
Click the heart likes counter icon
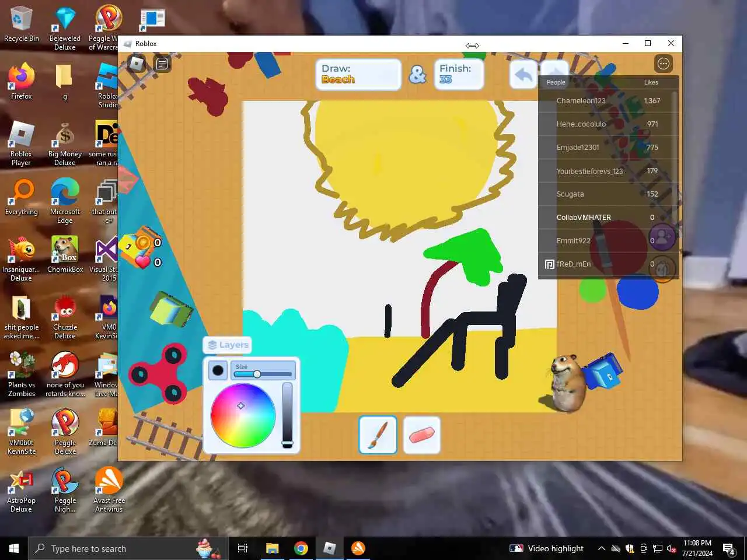(x=143, y=262)
